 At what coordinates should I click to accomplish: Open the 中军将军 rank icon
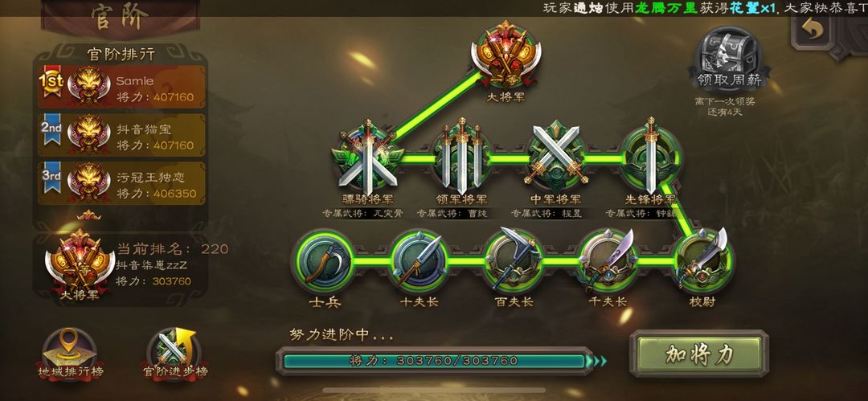[556, 157]
